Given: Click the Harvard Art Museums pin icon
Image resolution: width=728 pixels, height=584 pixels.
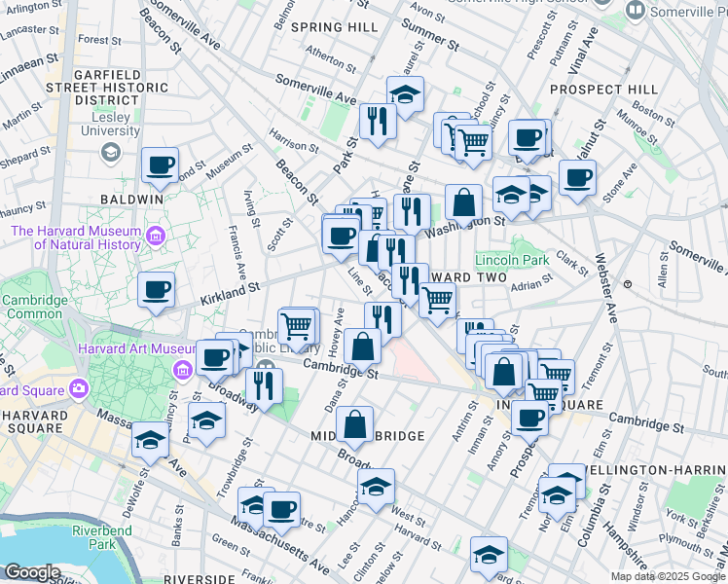Looking at the screenshot, I should click(182, 370).
